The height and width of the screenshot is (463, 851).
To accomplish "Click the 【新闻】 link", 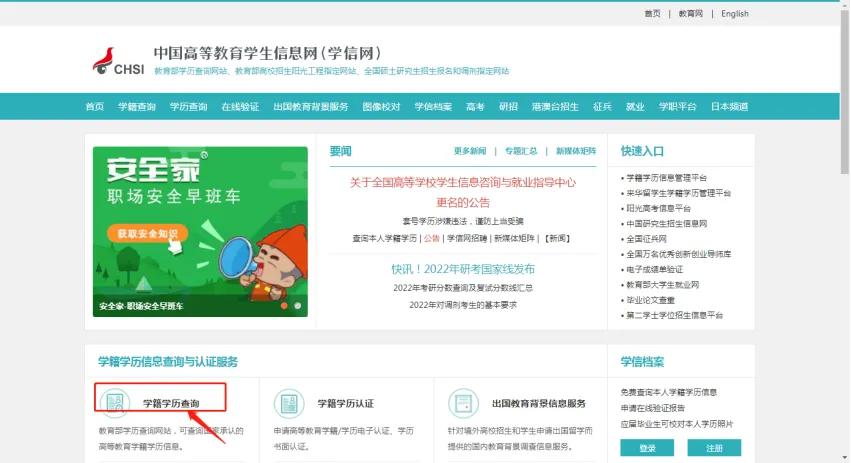I will 557,238.
